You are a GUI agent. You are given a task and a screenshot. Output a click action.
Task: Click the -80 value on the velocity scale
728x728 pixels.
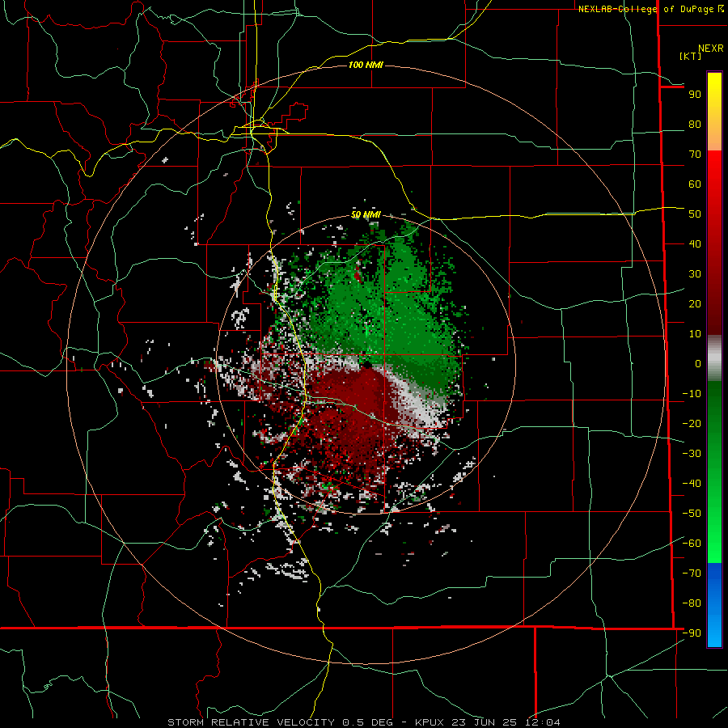pyautogui.click(x=692, y=603)
